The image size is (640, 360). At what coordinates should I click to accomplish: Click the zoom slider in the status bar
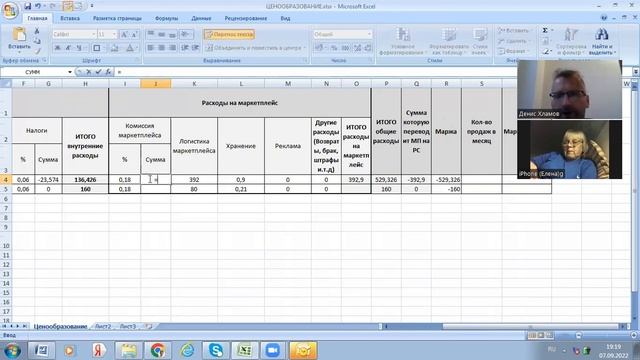pyautogui.click(x=606, y=335)
